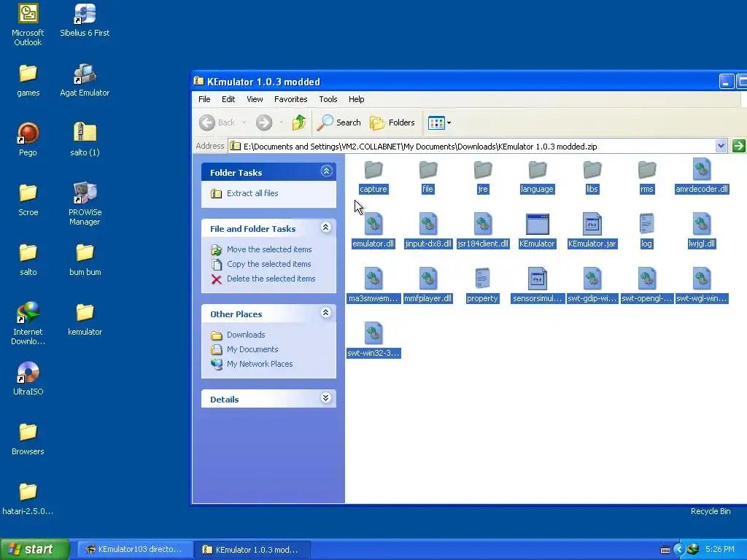Screen dimensions: 747x560
Task: Collapse the File and Folder Tasks panel
Action: click(326, 227)
